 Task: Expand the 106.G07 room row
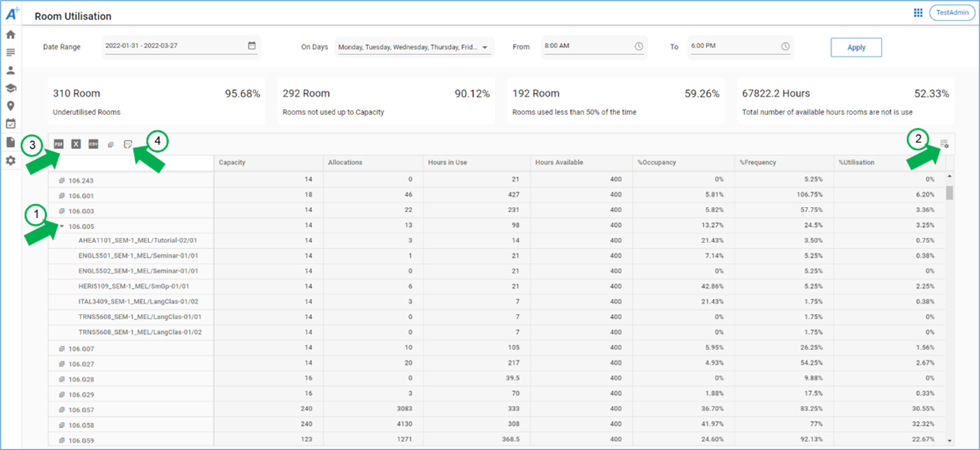point(62,349)
